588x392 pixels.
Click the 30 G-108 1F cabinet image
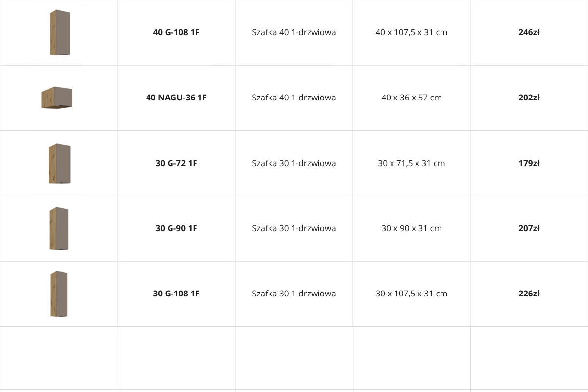[x=59, y=294]
